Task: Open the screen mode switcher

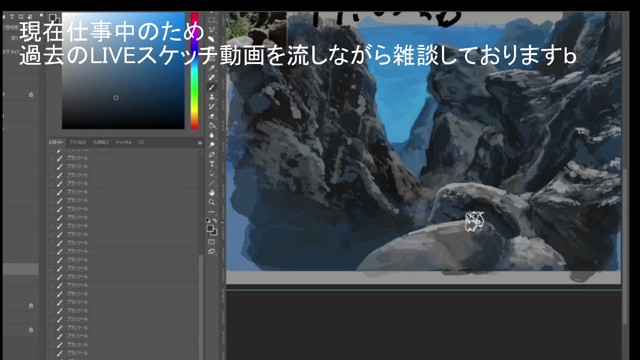Action: pos(211,251)
